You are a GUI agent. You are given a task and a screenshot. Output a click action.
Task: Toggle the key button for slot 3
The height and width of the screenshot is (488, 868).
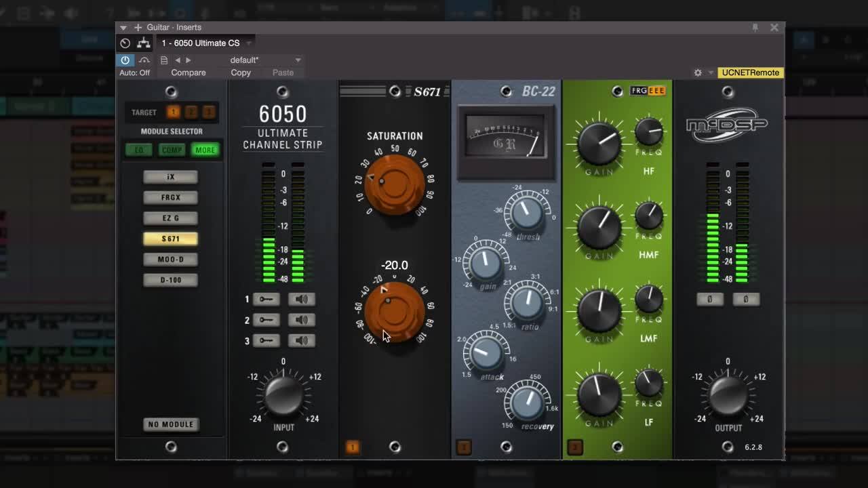click(x=266, y=340)
